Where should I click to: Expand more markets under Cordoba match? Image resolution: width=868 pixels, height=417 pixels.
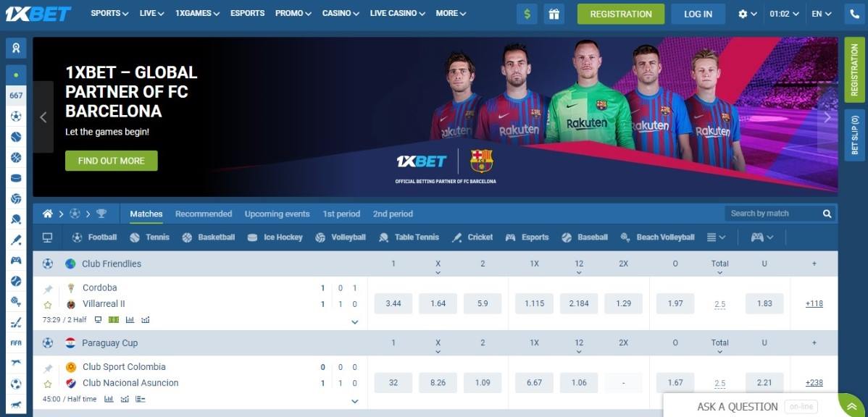[355, 322]
